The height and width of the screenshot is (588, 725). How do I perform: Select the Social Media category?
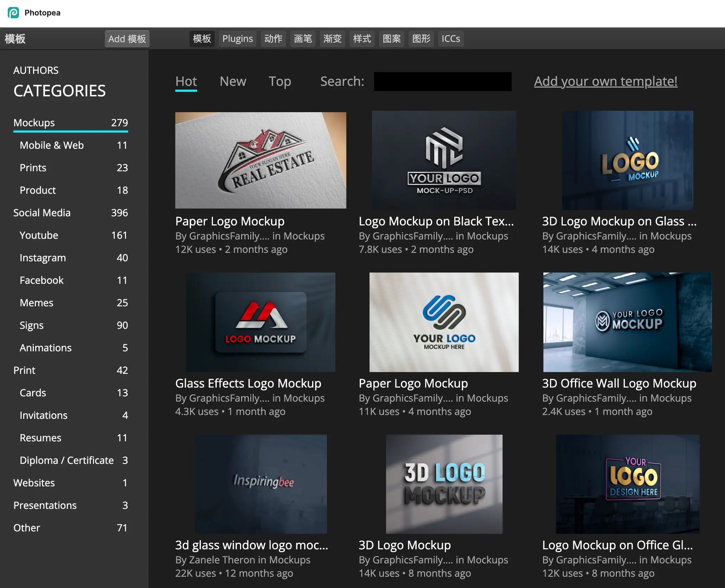tap(42, 213)
